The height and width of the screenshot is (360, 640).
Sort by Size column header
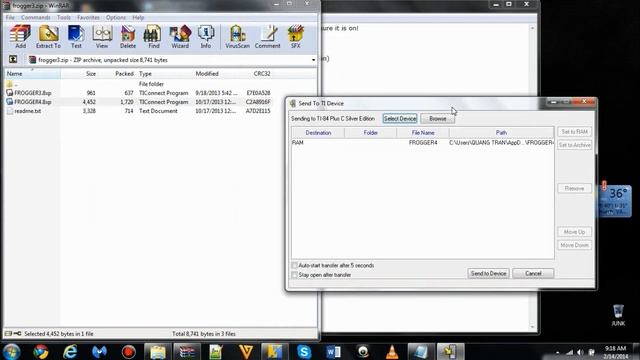(x=80, y=74)
